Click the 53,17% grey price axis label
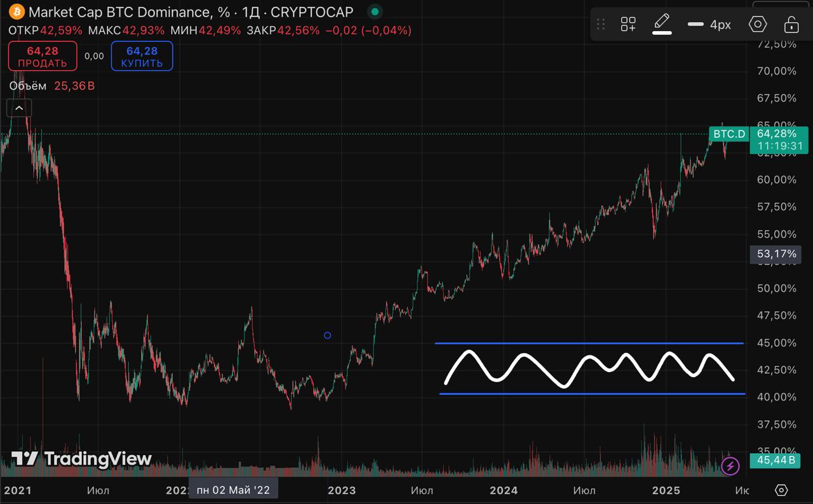This screenshot has width=813, height=504. point(777,255)
